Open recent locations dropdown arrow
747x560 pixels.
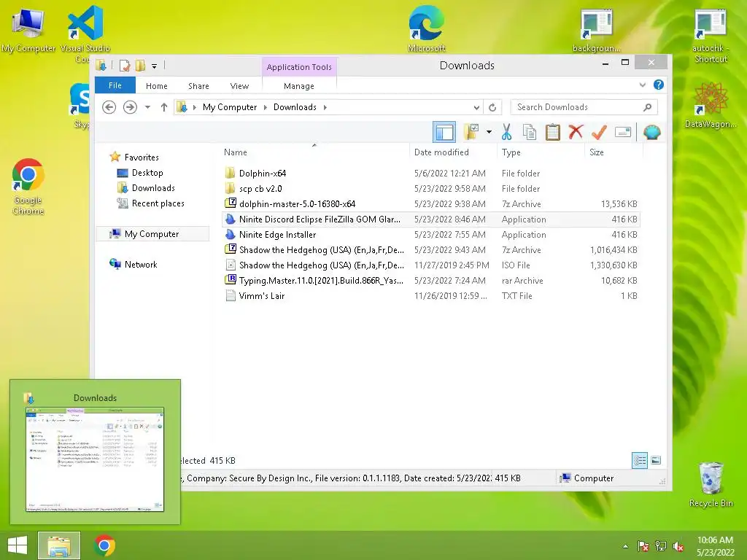[x=147, y=107]
